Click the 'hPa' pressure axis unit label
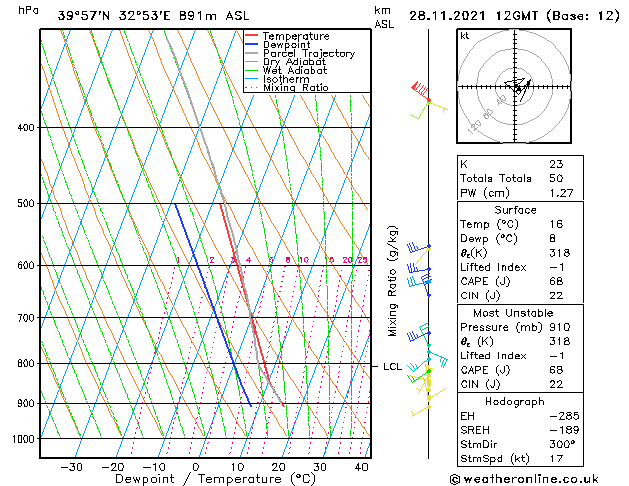Viewport: 629px width, 486px height. click(x=28, y=10)
